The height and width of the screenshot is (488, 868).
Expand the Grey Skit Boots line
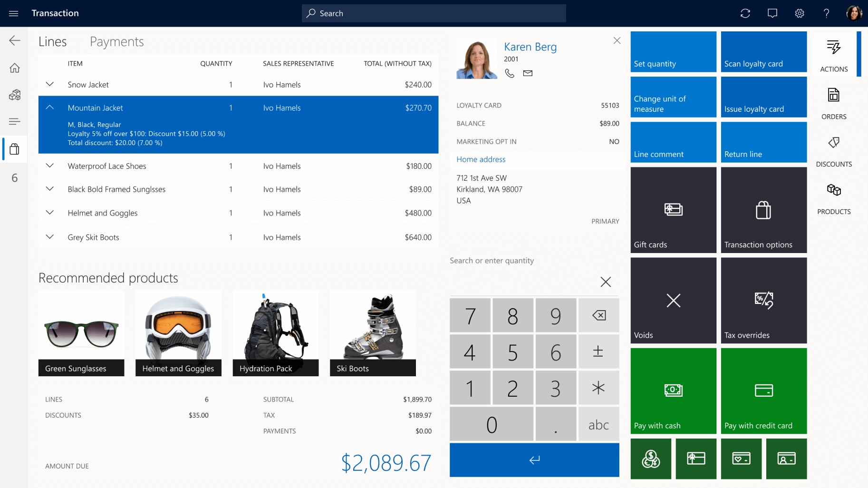point(49,237)
